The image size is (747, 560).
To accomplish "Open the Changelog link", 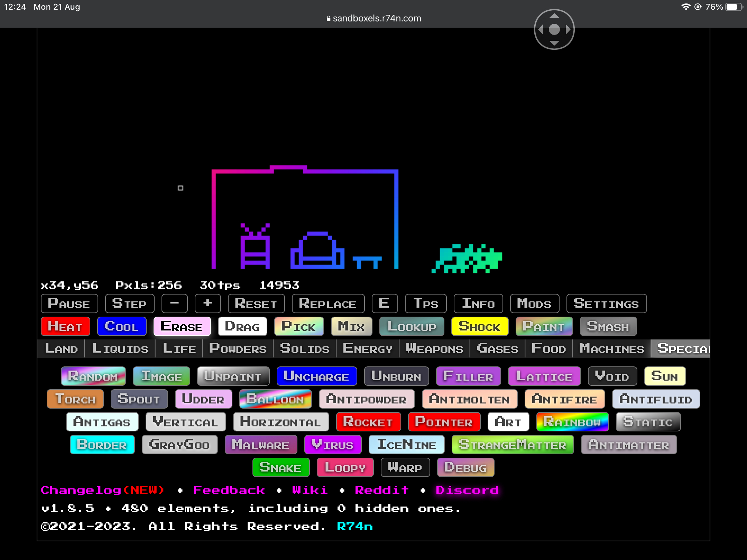I will click(102, 490).
